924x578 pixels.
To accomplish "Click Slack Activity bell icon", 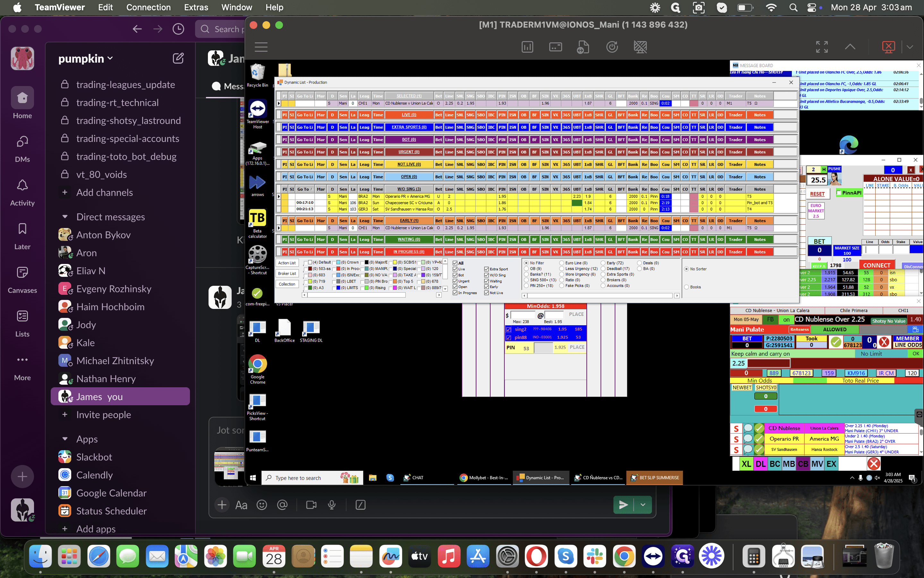I will pyautogui.click(x=22, y=186).
